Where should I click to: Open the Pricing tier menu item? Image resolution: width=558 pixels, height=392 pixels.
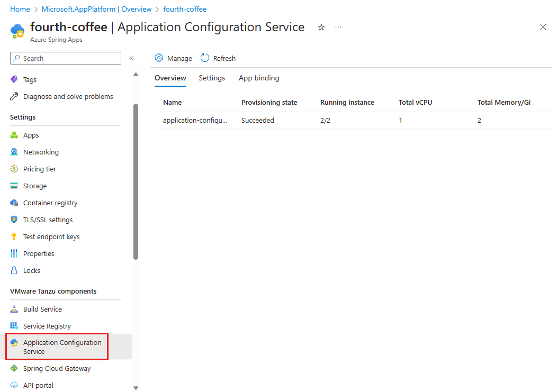point(39,169)
